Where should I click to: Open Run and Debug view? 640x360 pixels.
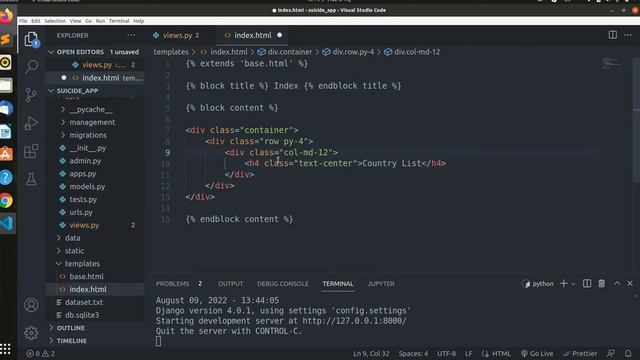[x=31, y=123]
